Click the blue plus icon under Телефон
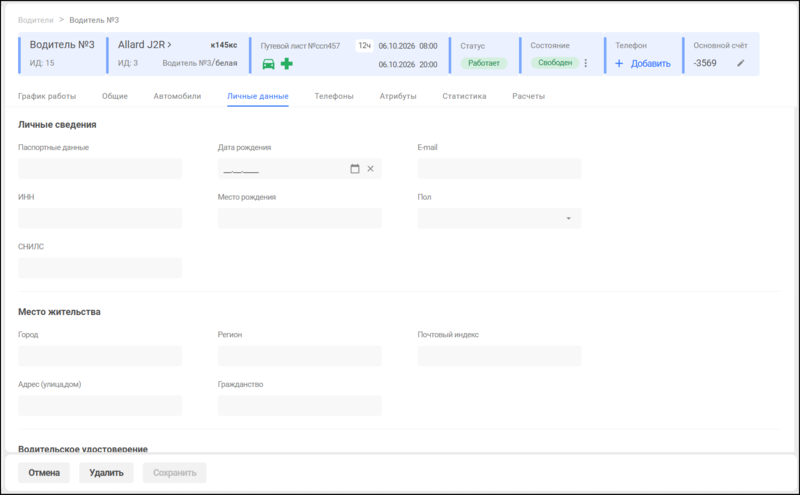The image size is (800, 495). pyautogui.click(x=619, y=63)
